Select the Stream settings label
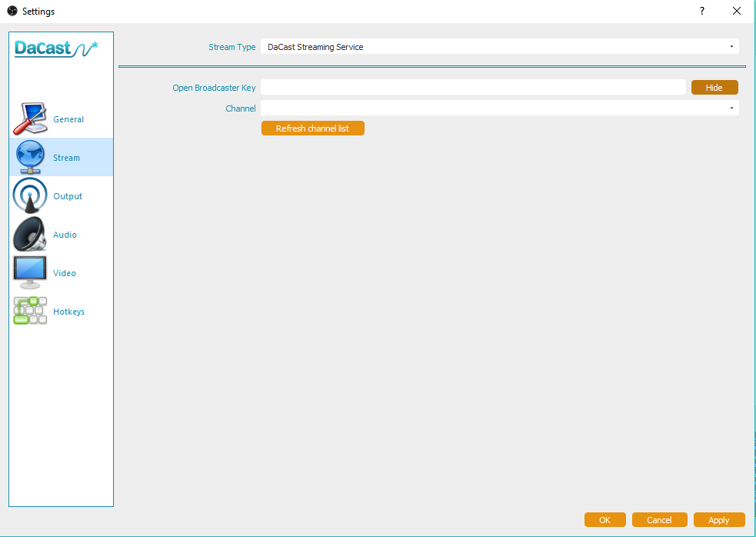Screen dimensions: 756x537 (67, 158)
